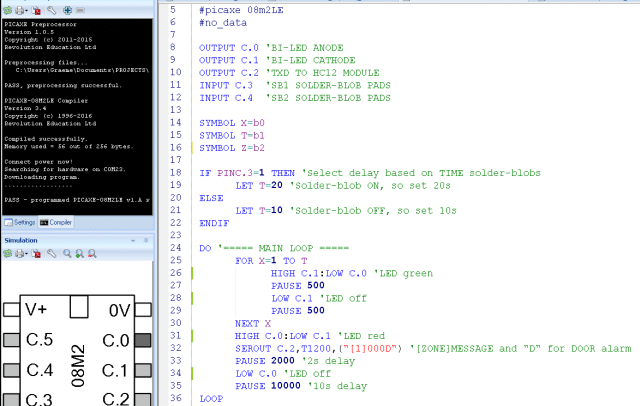Image resolution: width=640 pixels, height=406 pixels.
Task: Open the print dropdown arrow in the Simulation toolbar
Action: 27,255
